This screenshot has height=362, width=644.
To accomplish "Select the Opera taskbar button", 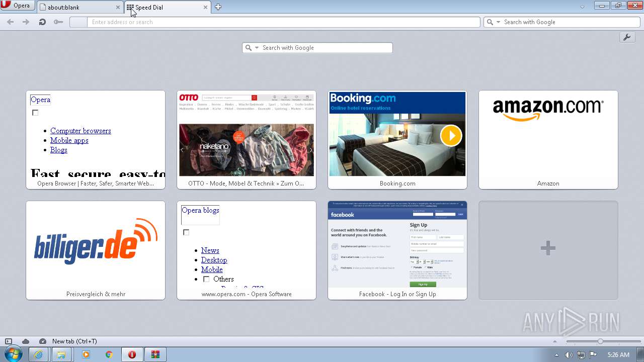I will click(132, 354).
